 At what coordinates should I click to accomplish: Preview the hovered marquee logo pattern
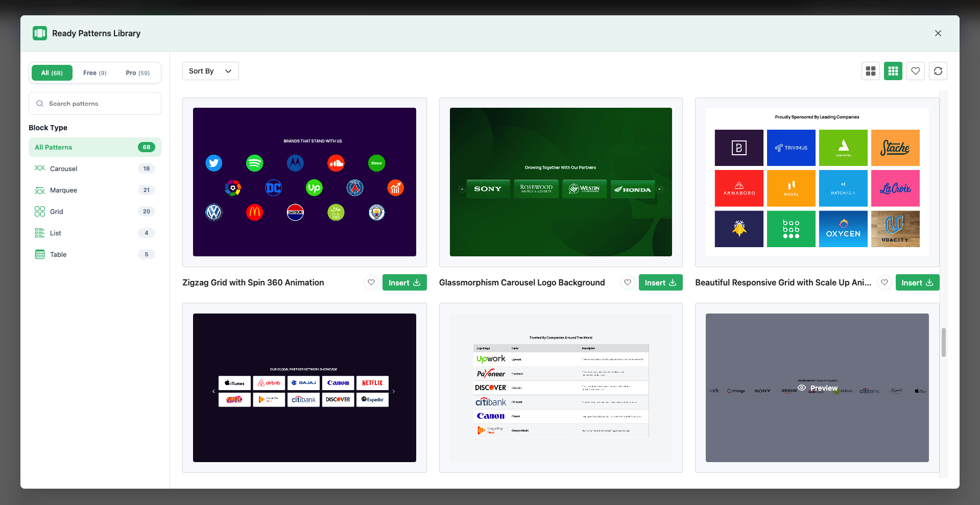tap(818, 388)
